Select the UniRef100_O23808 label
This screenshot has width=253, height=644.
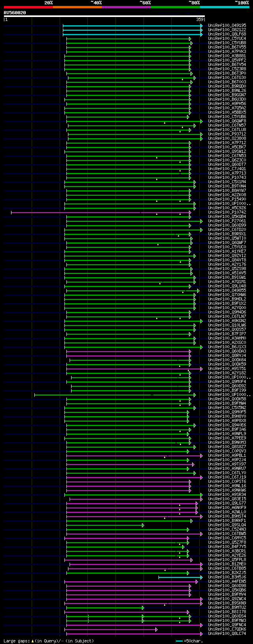227,138
